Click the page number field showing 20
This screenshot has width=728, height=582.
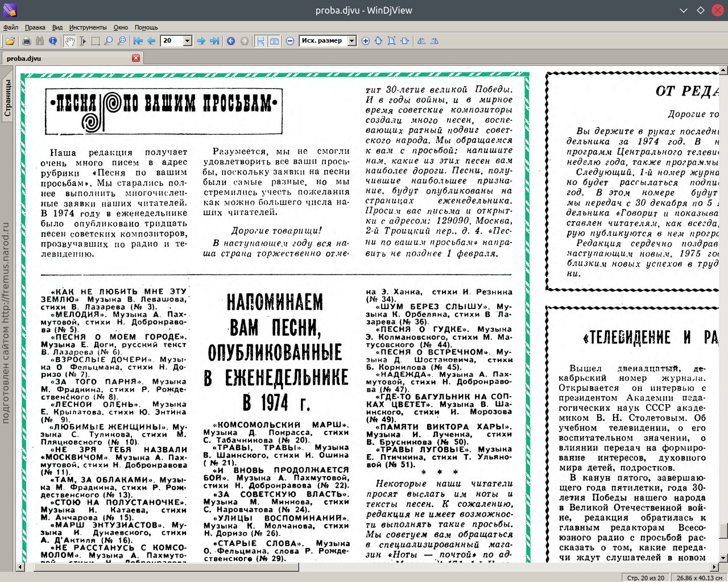172,41
